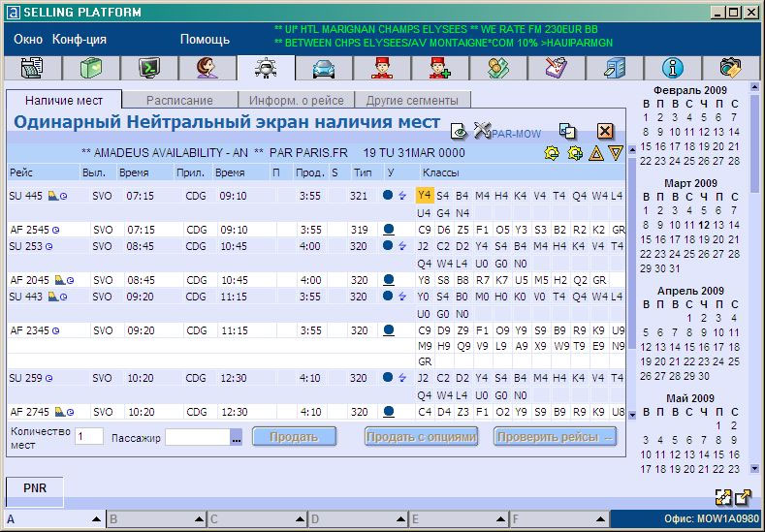Expand work area F arrow
Viewport: 765px width, 532px height.
tap(601, 519)
